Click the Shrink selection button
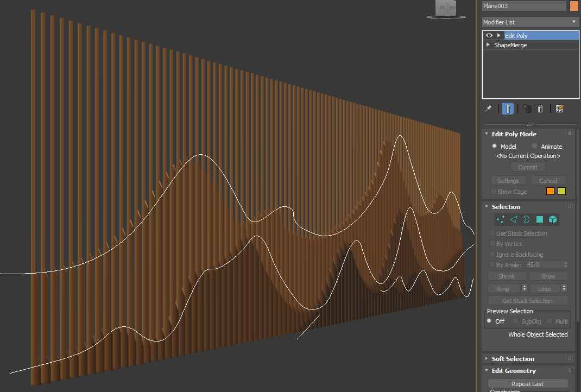Image resolution: width=581 pixels, height=392 pixels. pos(507,276)
